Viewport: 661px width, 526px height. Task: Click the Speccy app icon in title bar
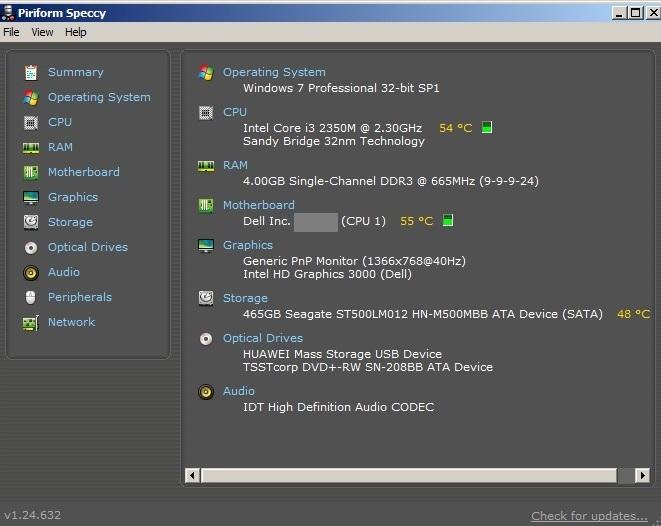tap(8, 13)
